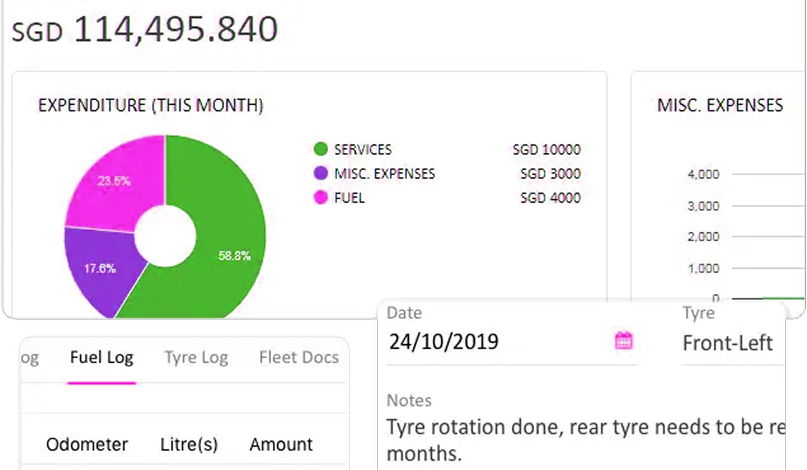Sort by the Odometer column header
807x470 pixels.
(87, 444)
